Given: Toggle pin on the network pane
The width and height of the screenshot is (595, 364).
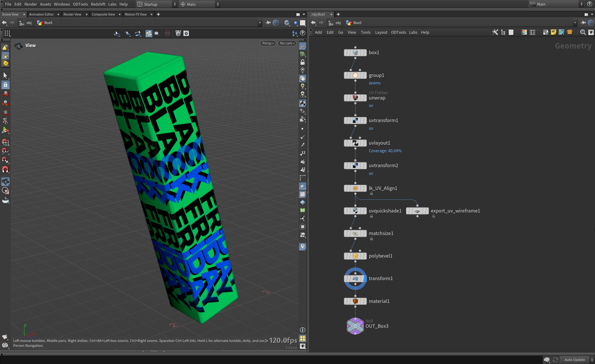Looking at the screenshot, I should 583,23.
